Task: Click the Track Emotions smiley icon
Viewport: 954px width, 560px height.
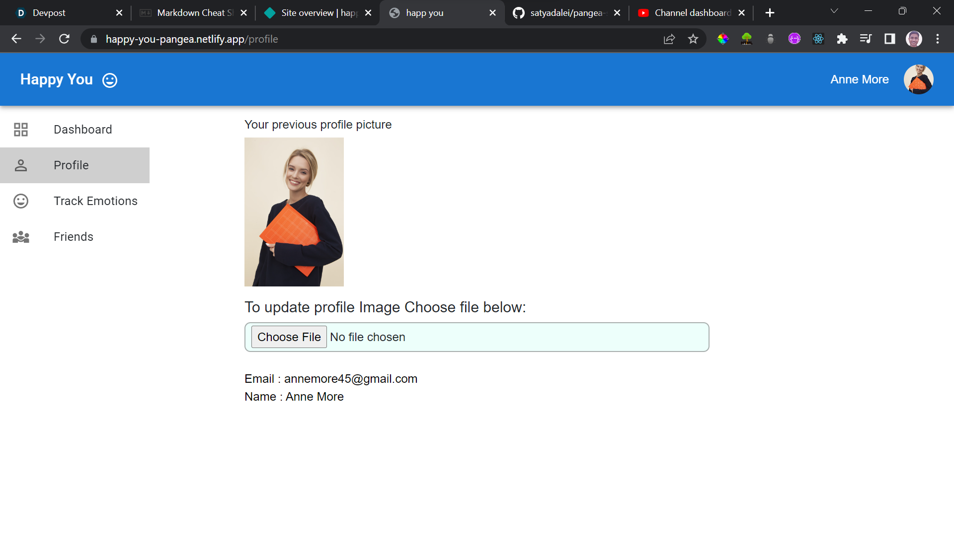Action: tap(21, 201)
